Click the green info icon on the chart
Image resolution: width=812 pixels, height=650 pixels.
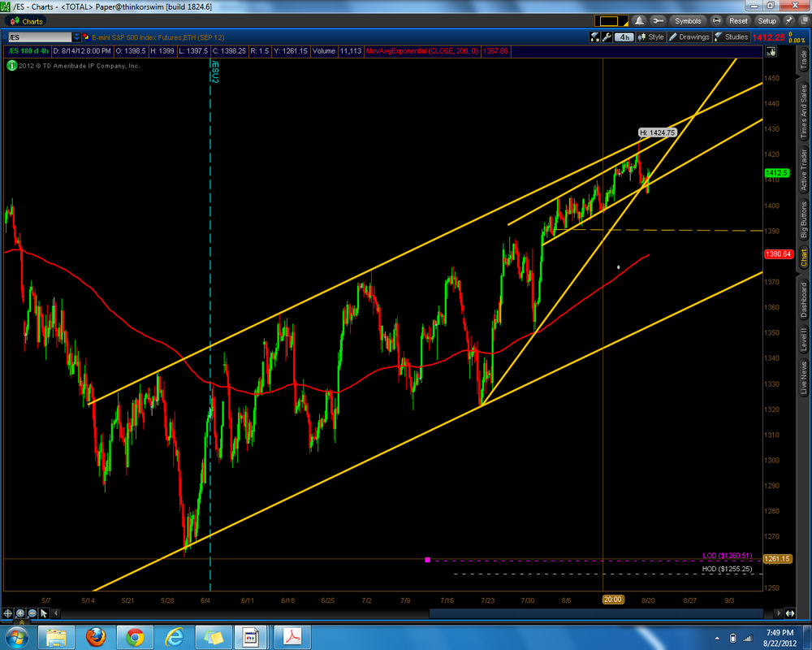[11, 66]
